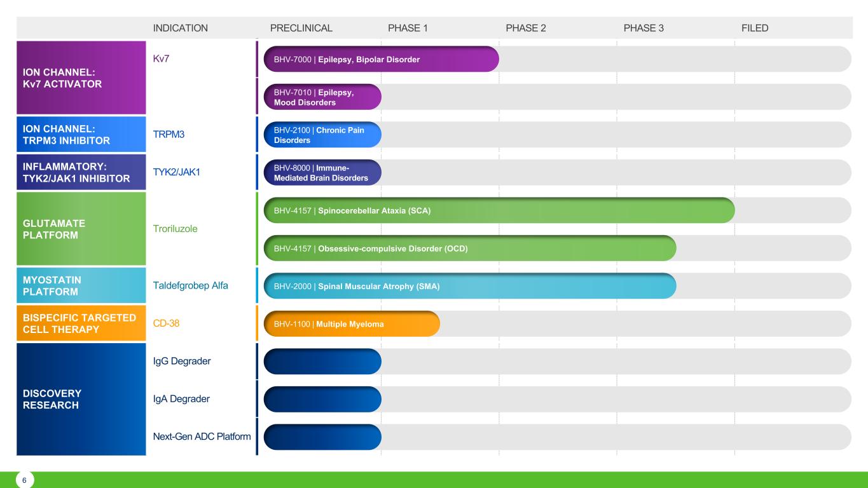This screenshot has width=868, height=488.
Task: Select the PHASE 2 column header
Action: pyautogui.click(x=526, y=28)
